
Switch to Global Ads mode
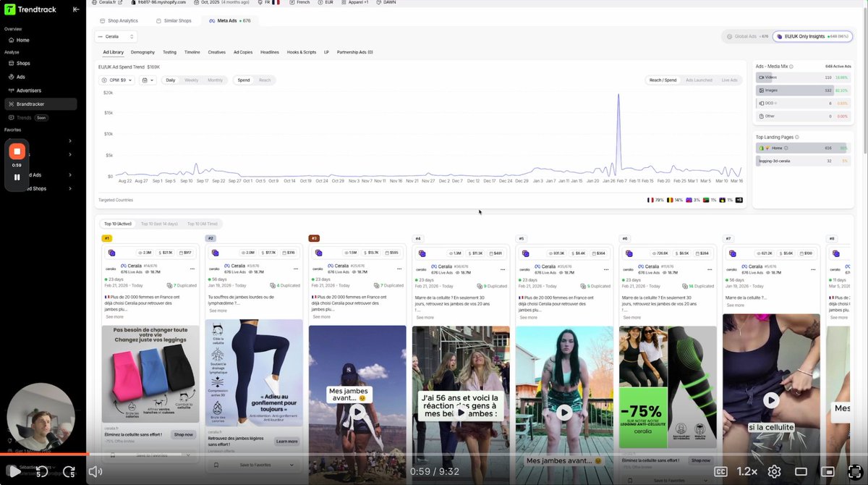click(746, 36)
